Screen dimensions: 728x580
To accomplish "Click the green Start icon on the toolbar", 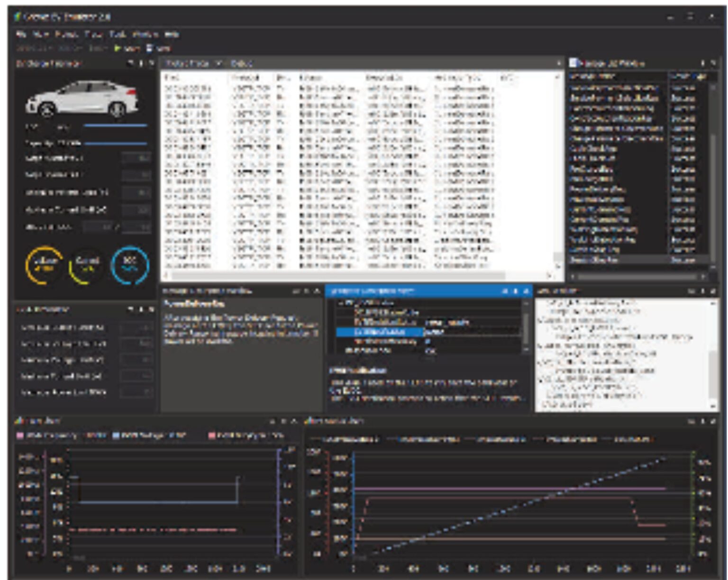I will click(x=118, y=48).
